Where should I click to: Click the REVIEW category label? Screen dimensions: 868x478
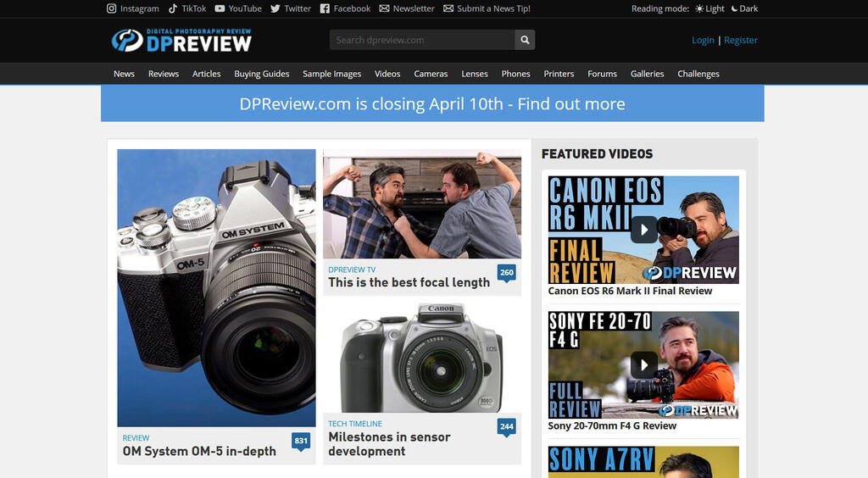coord(136,437)
